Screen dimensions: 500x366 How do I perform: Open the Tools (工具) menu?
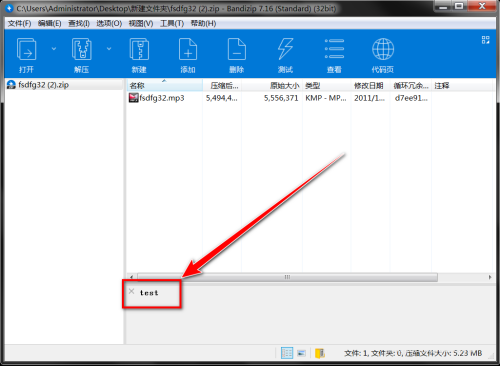172,23
